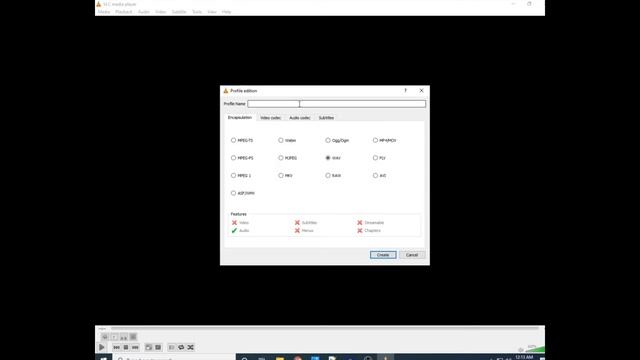Select the MPEG-PS encapsulation option
The height and width of the screenshot is (360, 640).
242,158
